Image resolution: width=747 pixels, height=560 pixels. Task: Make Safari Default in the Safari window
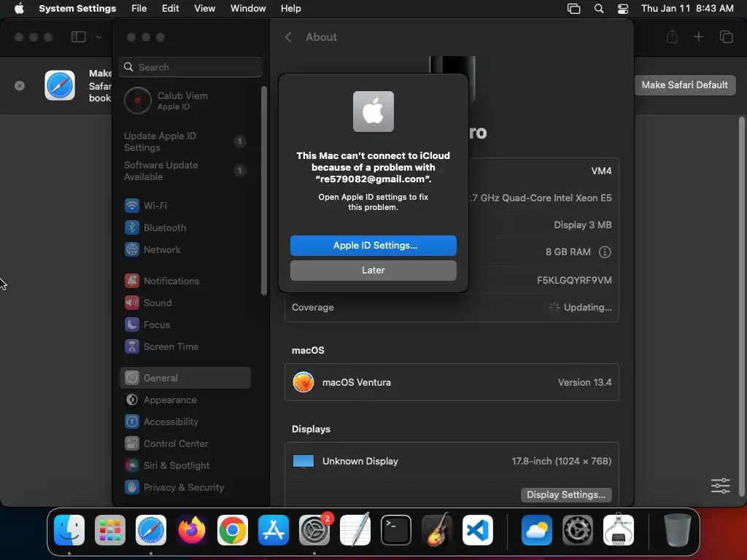point(684,85)
